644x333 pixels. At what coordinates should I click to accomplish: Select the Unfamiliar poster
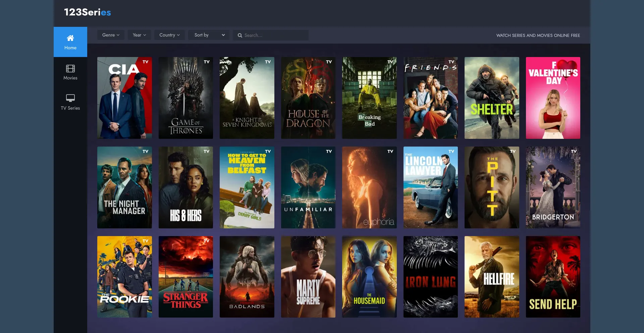pos(308,187)
